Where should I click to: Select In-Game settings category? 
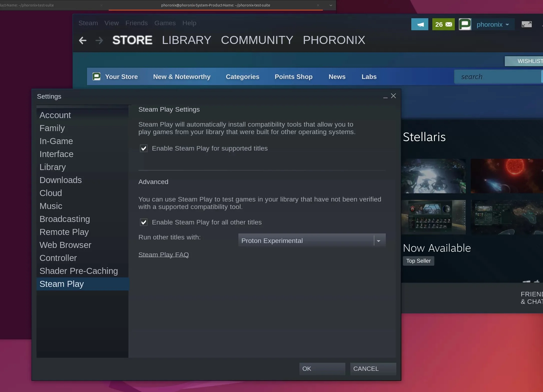[82, 141]
